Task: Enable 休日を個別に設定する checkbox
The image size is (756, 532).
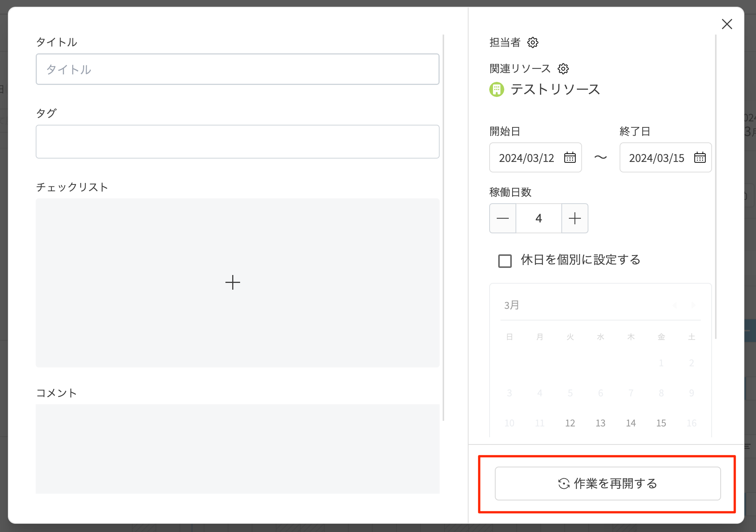Action: pyautogui.click(x=505, y=261)
